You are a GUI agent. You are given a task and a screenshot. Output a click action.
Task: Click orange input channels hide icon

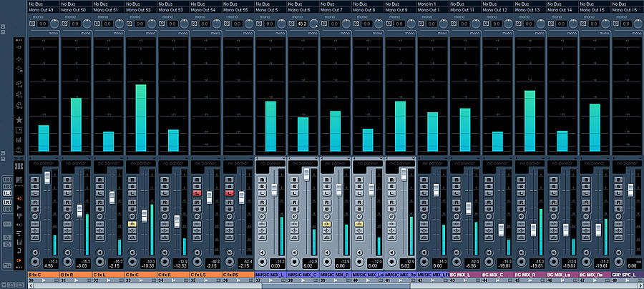(19, 199)
